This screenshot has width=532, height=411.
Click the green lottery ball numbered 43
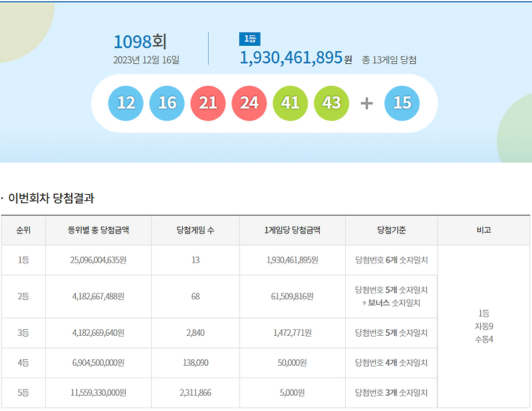click(331, 103)
